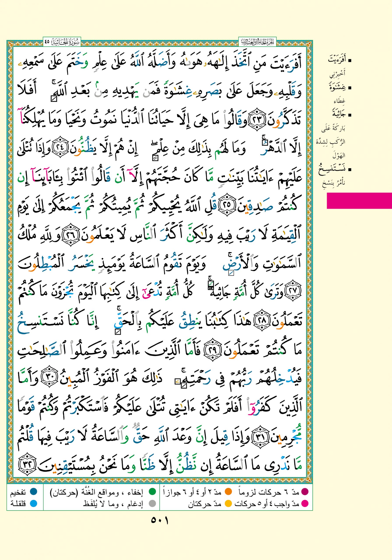This screenshot has width=392, height=560.
Task: Select the gray إدغام legend circle
Action: pyautogui.click(x=152, y=503)
